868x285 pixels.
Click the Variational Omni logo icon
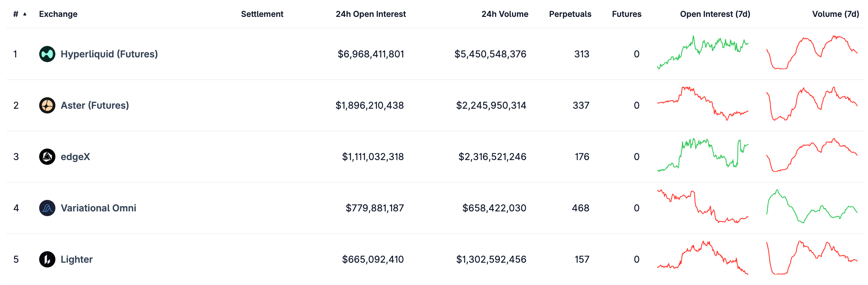click(47, 208)
